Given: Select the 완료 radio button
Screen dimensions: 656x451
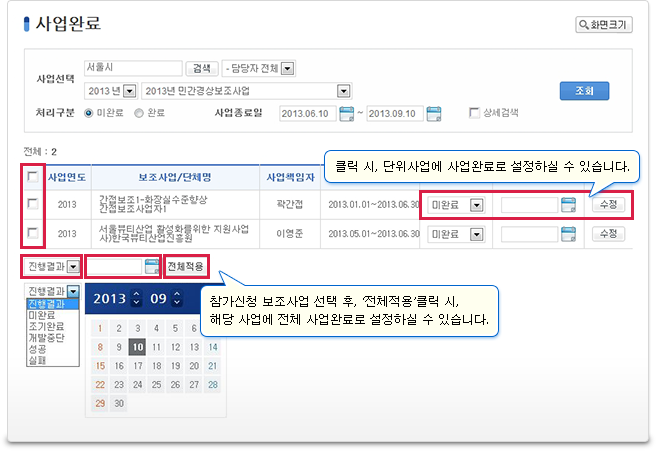Looking at the screenshot, I should pos(139,113).
